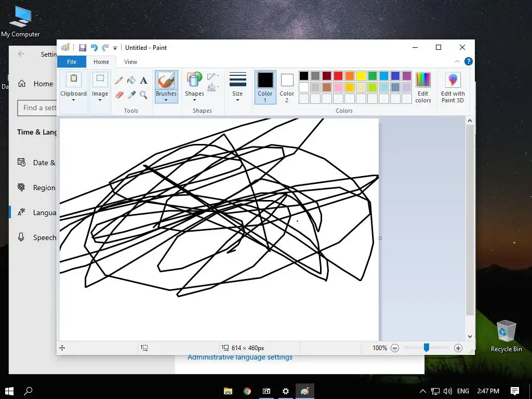
Task: Click the Find a setting search box
Action: [37, 108]
